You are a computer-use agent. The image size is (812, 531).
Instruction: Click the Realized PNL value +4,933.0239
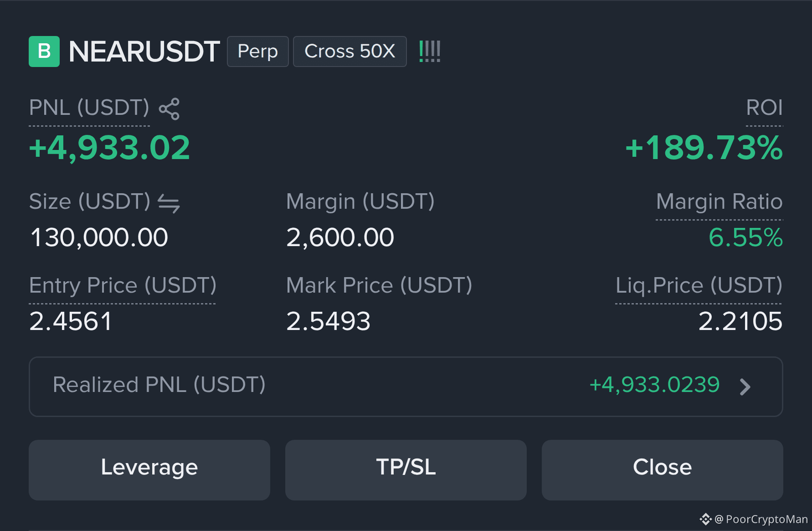coord(654,385)
